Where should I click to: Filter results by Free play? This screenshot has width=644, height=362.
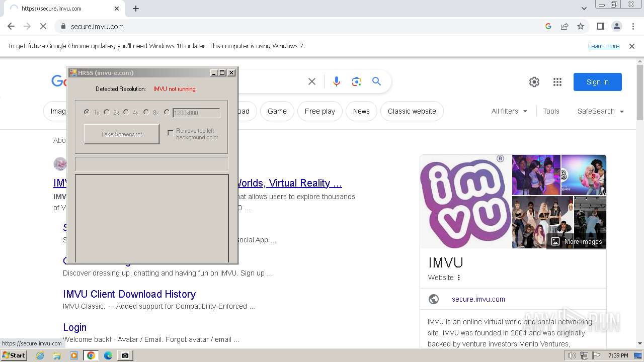[x=320, y=111]
